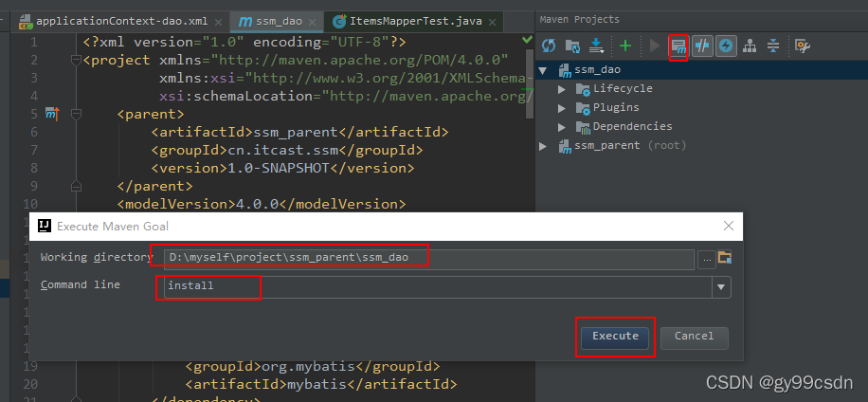Screen dimensions: 868x402
Task: Click the editor vertical scrollbar thumb
Action: pos(529,83)
